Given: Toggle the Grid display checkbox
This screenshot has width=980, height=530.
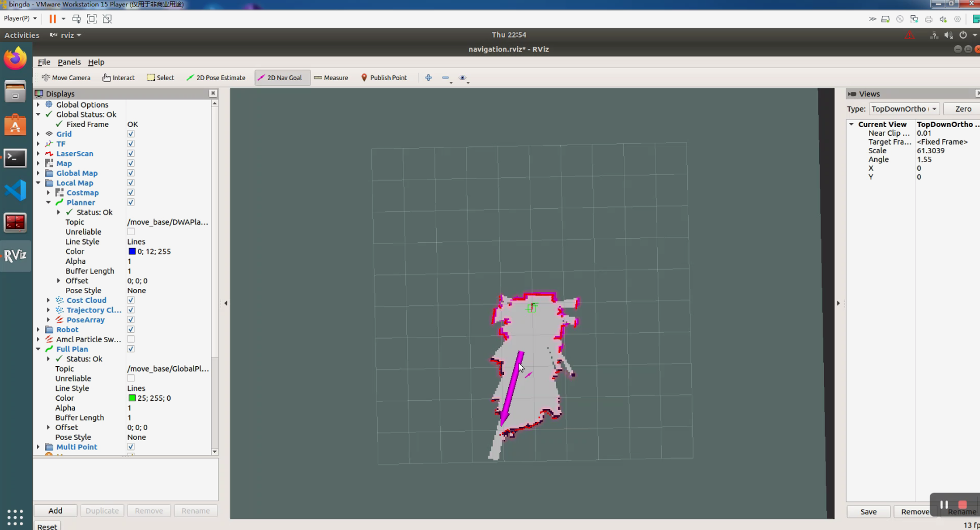Looking at the screenshot, I should point(131,134).
